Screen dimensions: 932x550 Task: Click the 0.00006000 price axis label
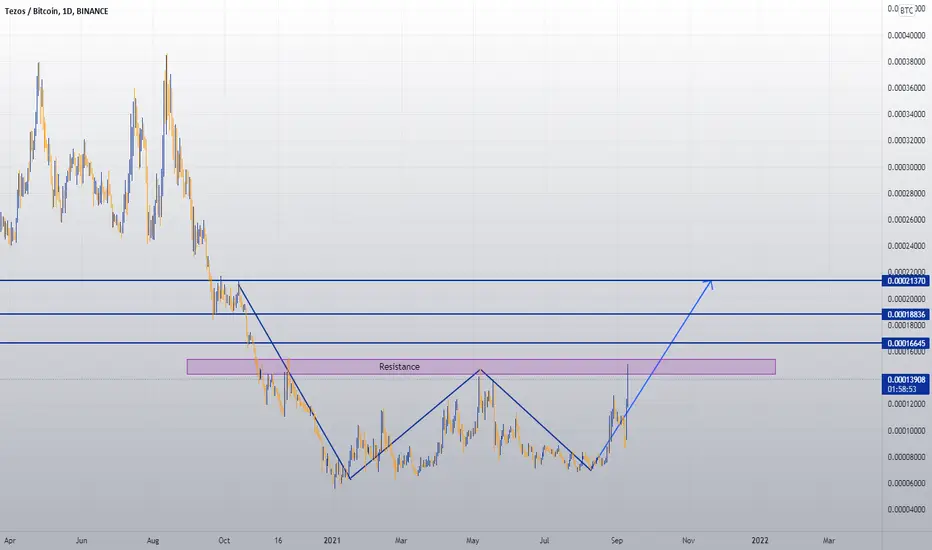(x=906, y=483)
